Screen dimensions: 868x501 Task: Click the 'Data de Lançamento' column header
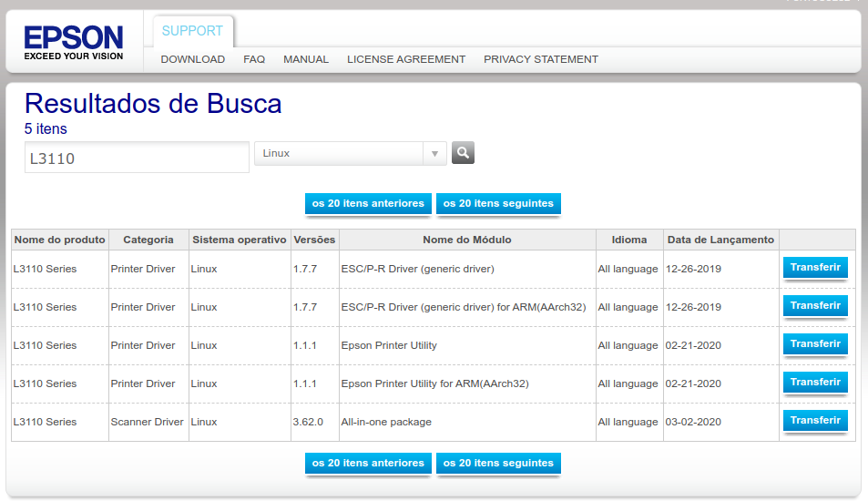click(720, 240)
